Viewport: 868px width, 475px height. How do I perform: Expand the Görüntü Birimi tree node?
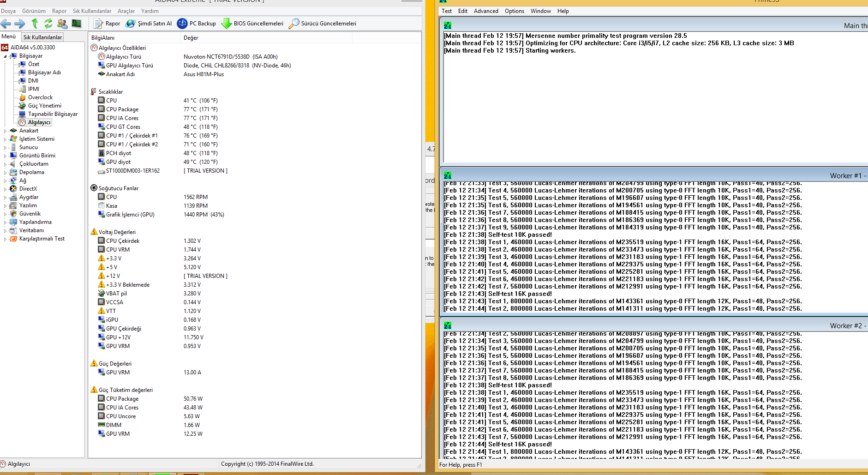[5, 156]
